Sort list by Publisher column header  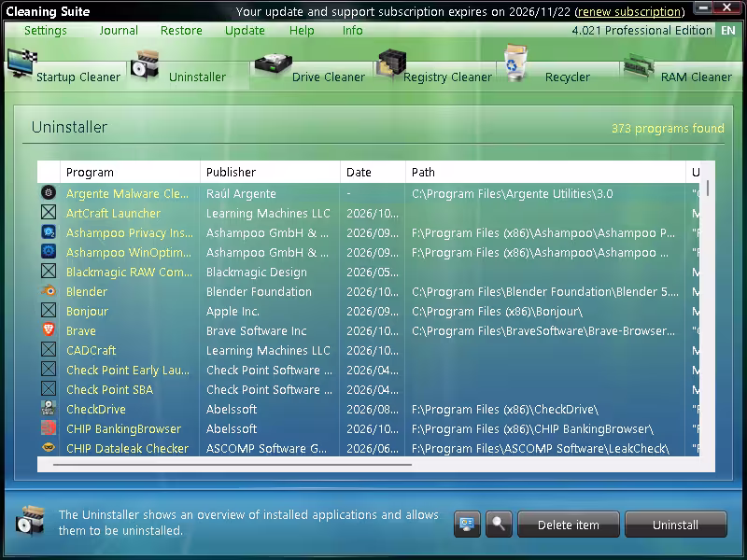point(270,172)
